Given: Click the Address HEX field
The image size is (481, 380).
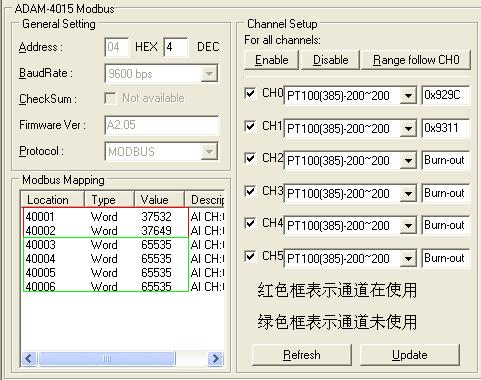Looking at the screenshot, I should tap(116, 47).
